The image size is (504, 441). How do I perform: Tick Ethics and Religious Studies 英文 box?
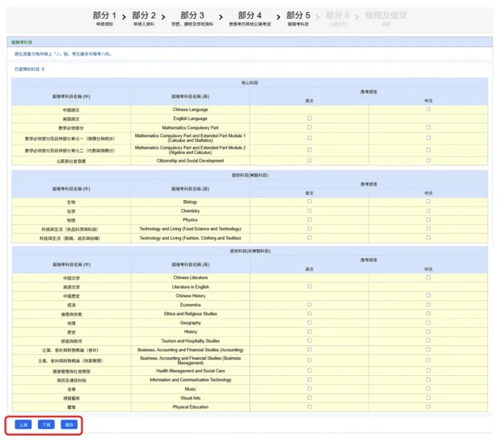click(309, 313)
